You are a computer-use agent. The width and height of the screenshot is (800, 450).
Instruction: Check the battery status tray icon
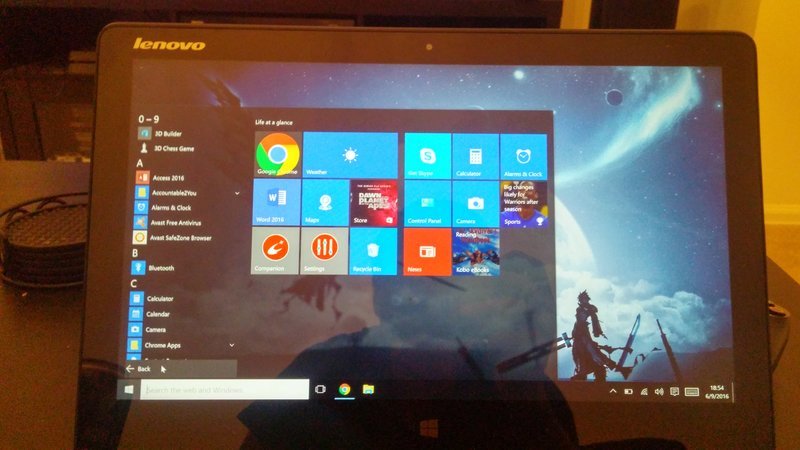[x=629, y=392]
